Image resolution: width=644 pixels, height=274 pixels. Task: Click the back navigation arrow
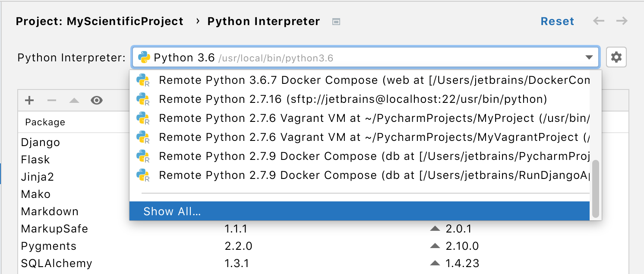(598, 21)
